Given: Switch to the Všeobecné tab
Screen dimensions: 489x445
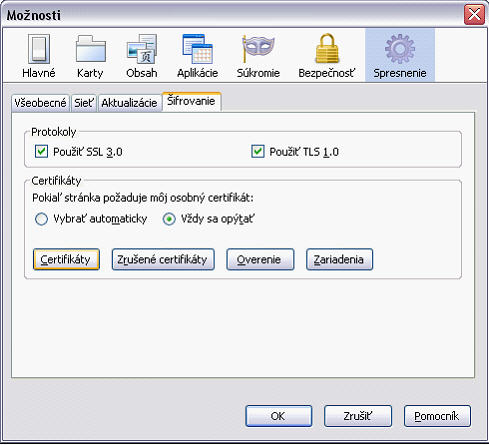Looking at the screenshot, I should [40, 103].
